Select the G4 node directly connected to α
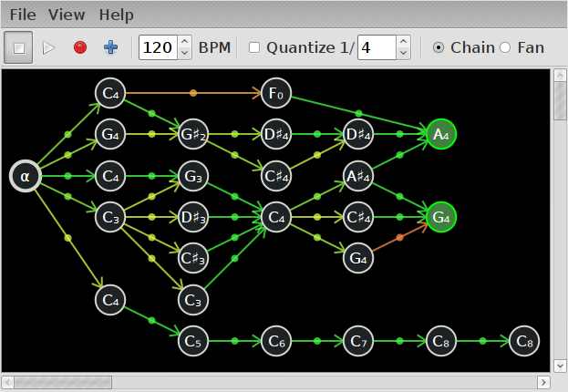 [110, 134]
